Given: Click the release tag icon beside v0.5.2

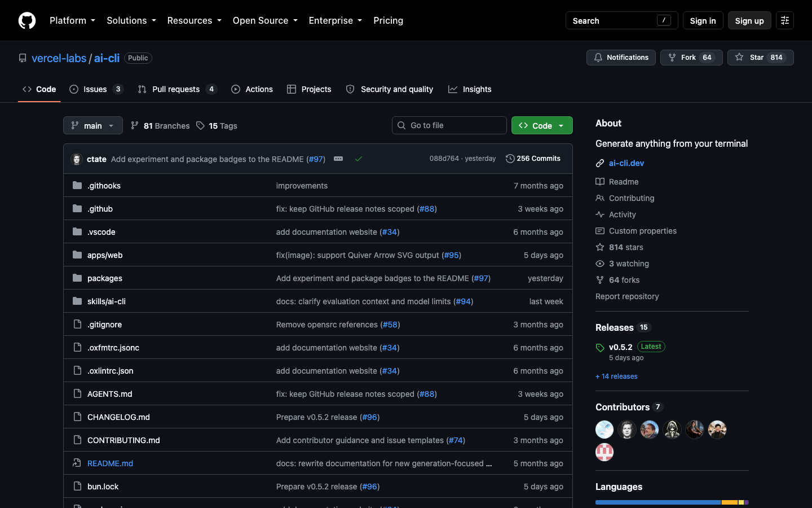Looking at the screenshot, I should 600,348.
